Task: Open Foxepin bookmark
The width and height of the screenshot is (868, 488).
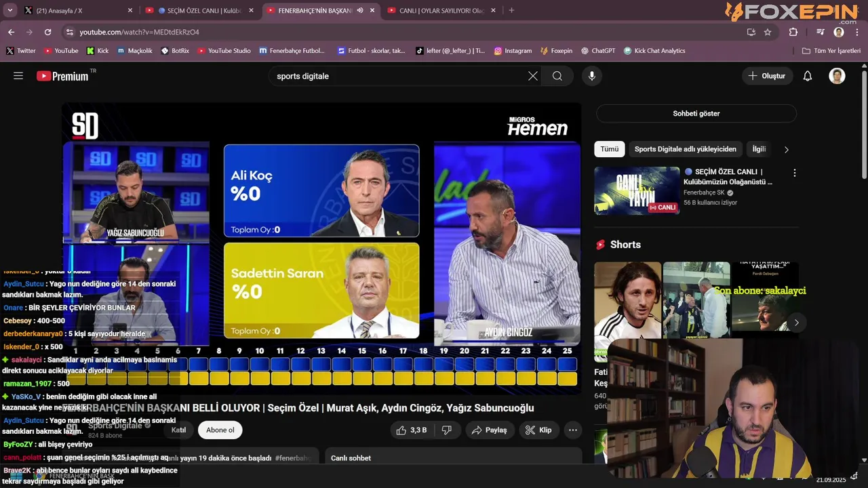Action: 556,51
